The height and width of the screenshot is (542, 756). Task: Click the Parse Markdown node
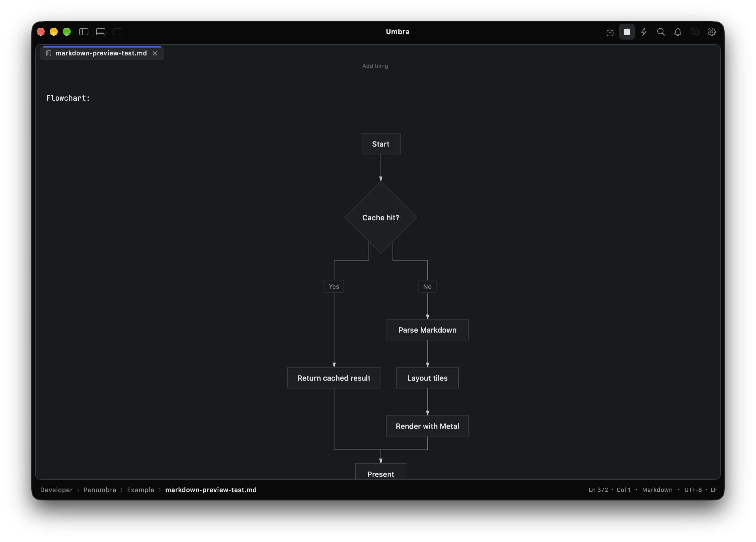click(427, 330)
